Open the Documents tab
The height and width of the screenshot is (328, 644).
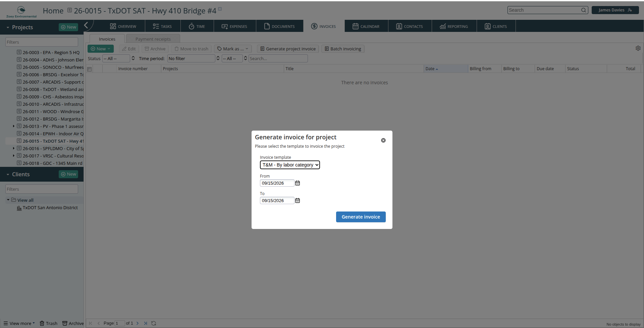(279, 26)
